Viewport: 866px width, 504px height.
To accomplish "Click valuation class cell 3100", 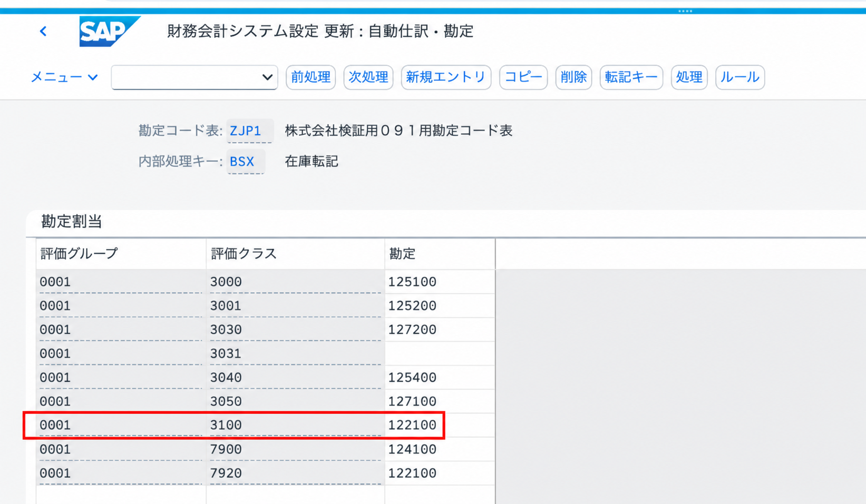I will tap(295, 425).
